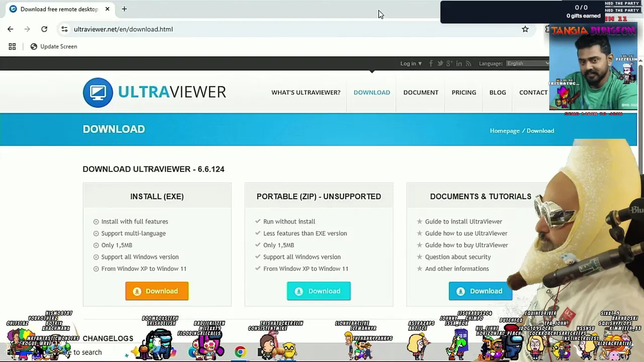Download Documents & Tutorials
Image resolution: width=644 pixels, height=362 pixels.
[x=480, y=291]
